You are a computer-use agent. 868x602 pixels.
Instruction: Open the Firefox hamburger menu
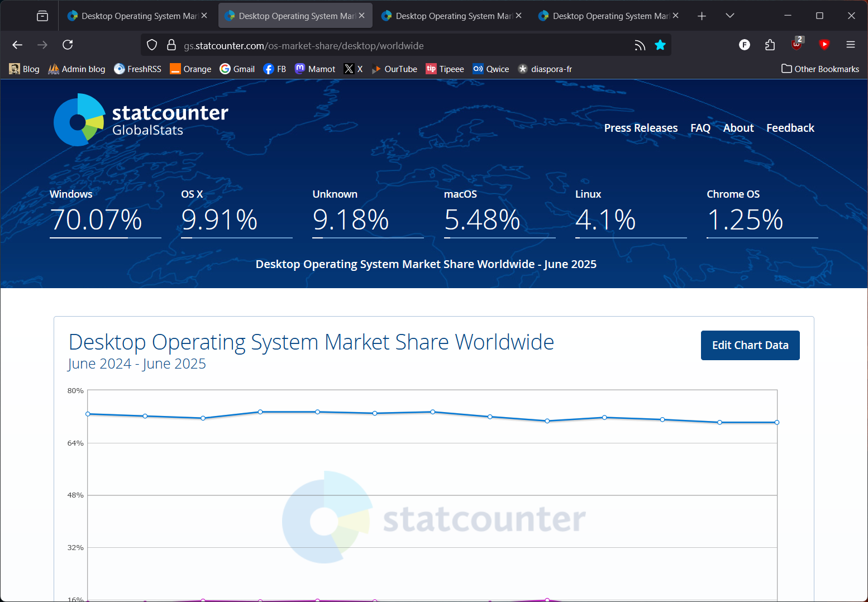[x=850, y=45]
